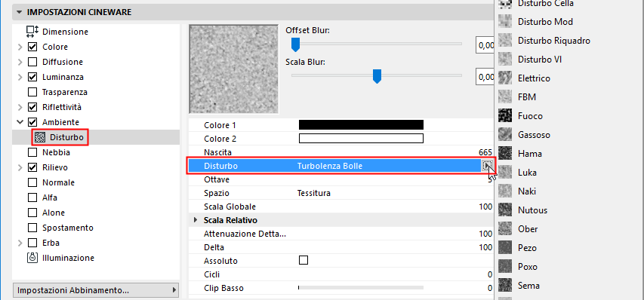Click the Illuminazione lamp icon

pos(32,258)
